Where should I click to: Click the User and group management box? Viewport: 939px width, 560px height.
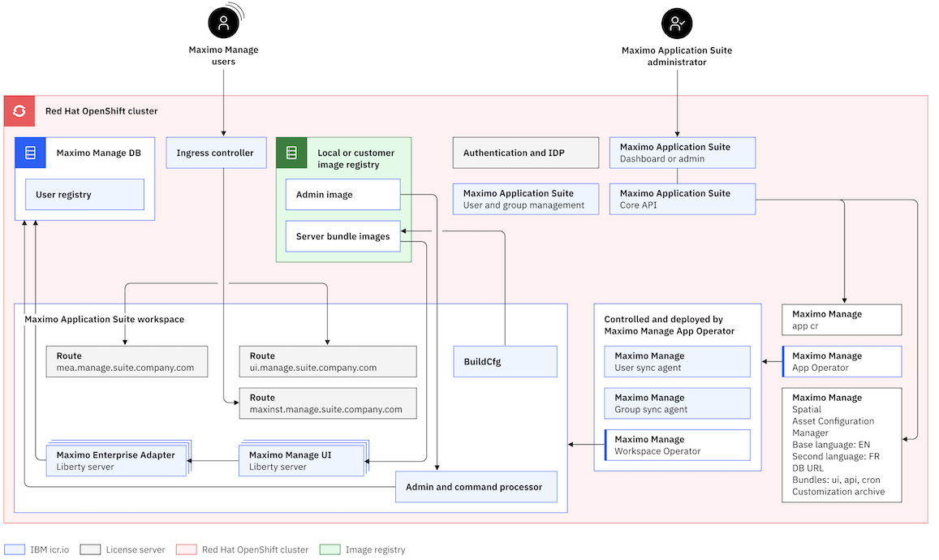point(526,200)
